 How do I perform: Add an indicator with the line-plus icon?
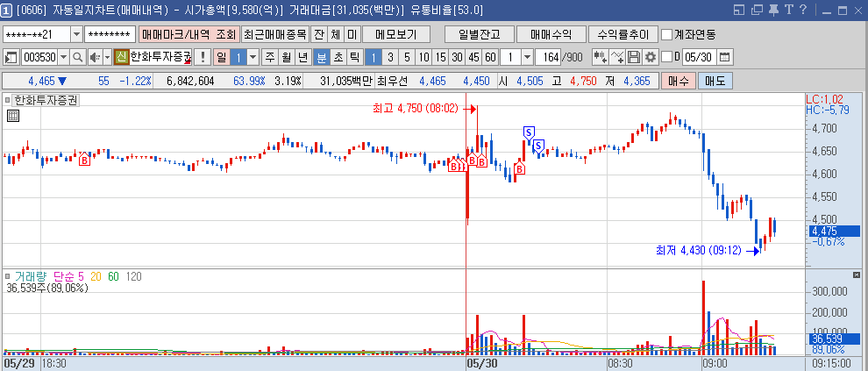click(x=617, y=57)
